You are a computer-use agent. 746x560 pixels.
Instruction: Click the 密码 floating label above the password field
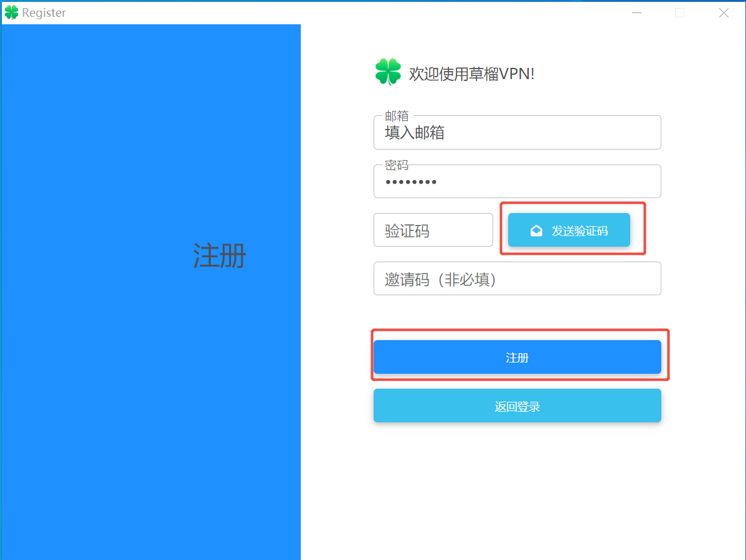coord(397,165)
